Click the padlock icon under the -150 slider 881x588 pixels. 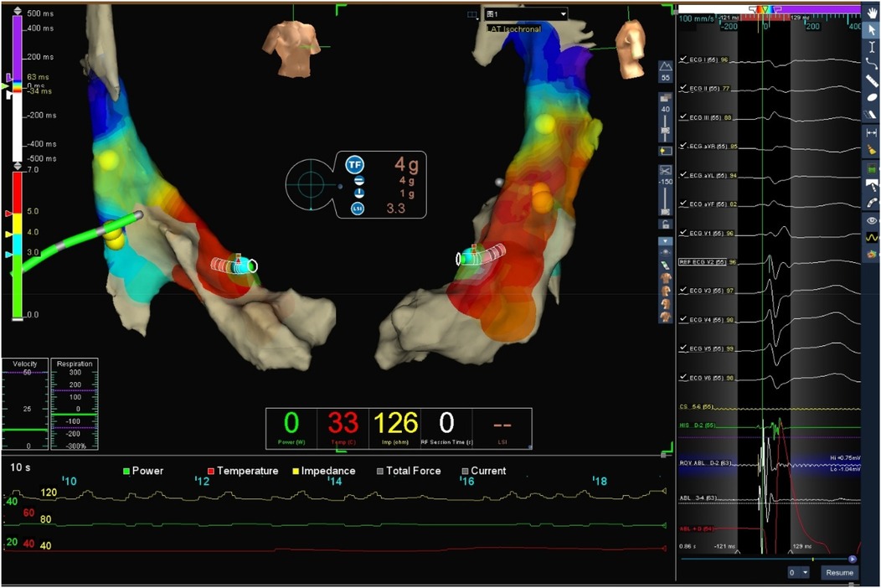666,224
